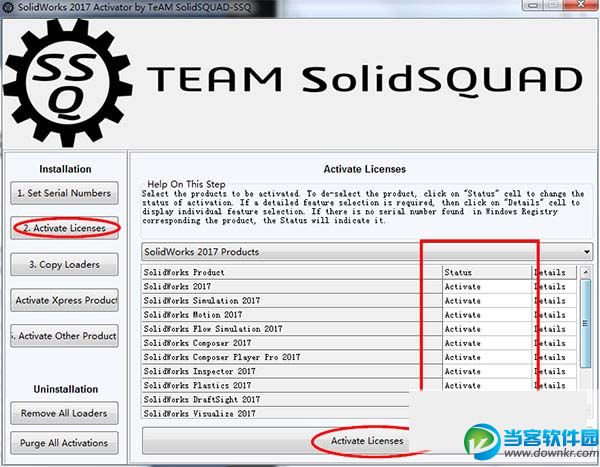Maximize the SolidWorks Activator window

554,5
